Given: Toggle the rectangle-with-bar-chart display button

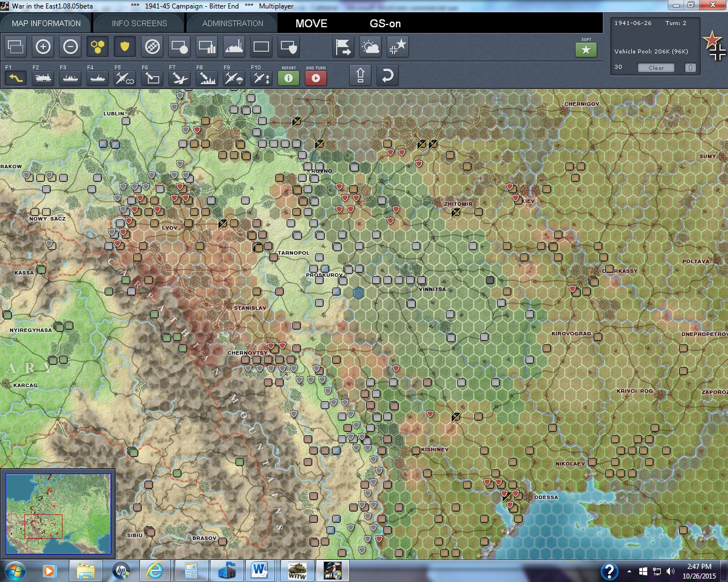Looking at the screenshot, I should pos(206,47).
